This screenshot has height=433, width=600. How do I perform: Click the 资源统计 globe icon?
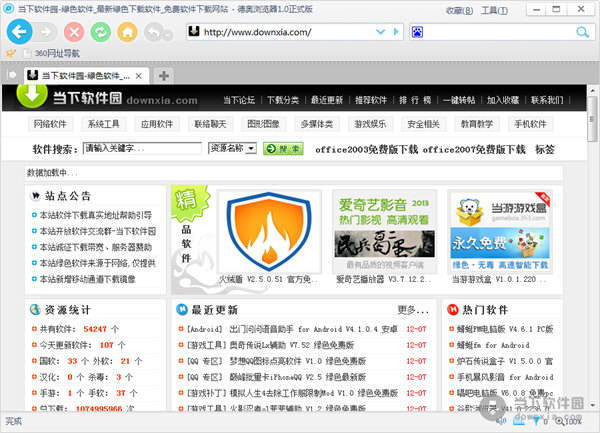point(35,309)
